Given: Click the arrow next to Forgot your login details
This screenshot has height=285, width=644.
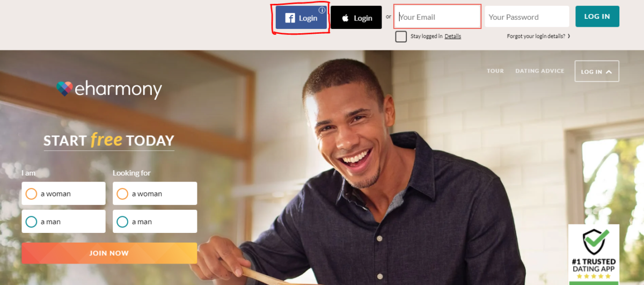Looking at the screenshot, I should tap(569, 36).
